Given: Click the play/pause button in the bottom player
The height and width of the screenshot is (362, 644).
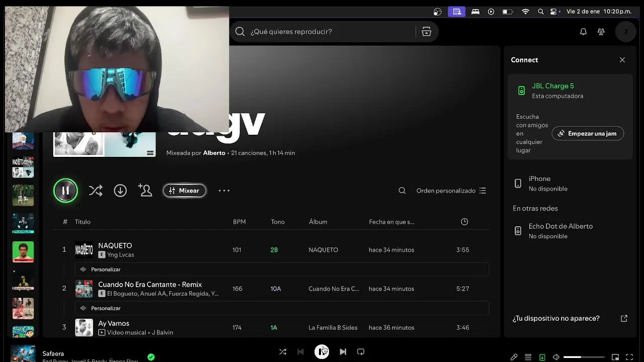Looking at the screenshot, I should pyautogui.click(x=322, y=351).
